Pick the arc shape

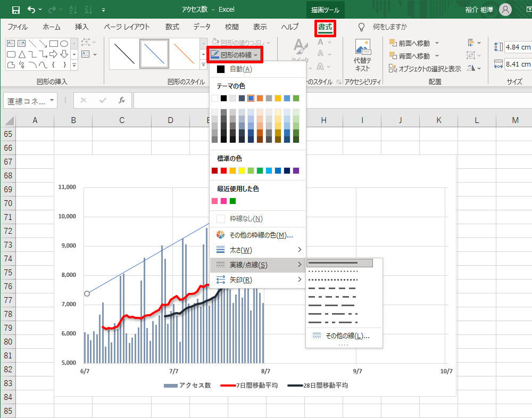pos(32,64)
